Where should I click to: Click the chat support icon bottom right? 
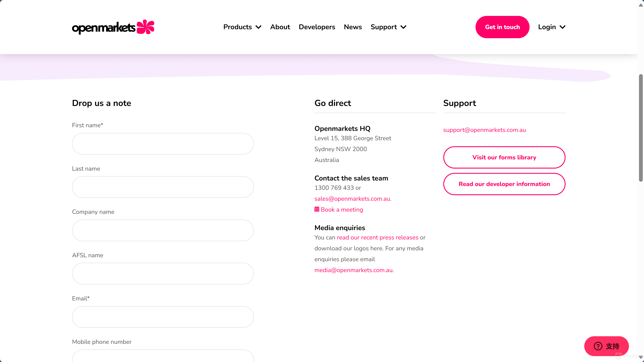click(606, 346)
